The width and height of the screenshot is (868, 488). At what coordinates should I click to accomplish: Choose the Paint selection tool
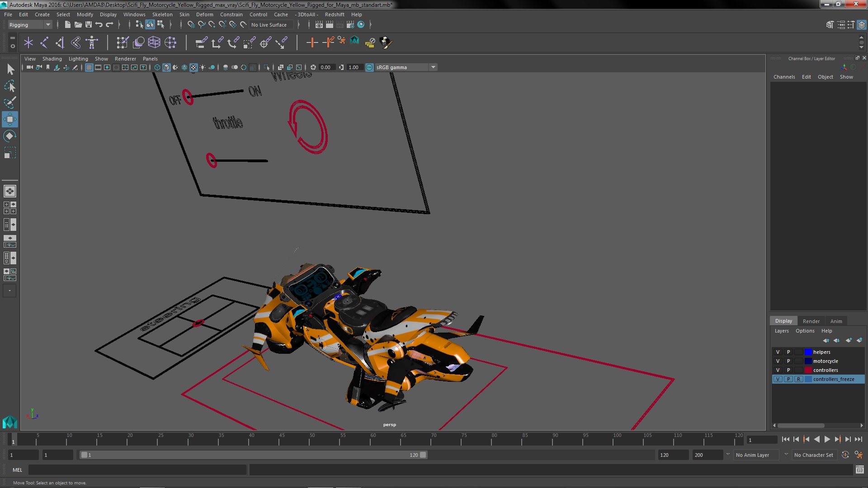(10, 103)
